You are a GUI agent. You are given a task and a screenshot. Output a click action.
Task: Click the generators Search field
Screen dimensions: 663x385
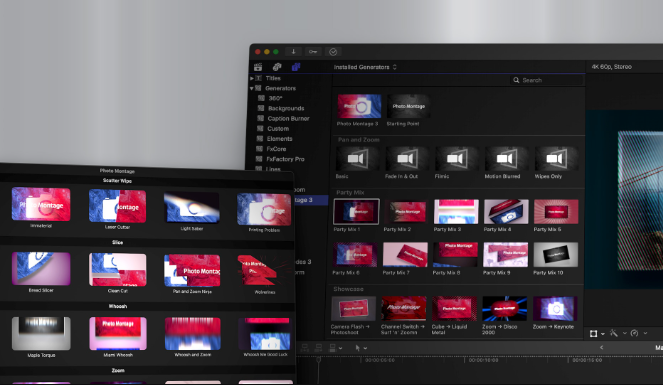point(547,80)
